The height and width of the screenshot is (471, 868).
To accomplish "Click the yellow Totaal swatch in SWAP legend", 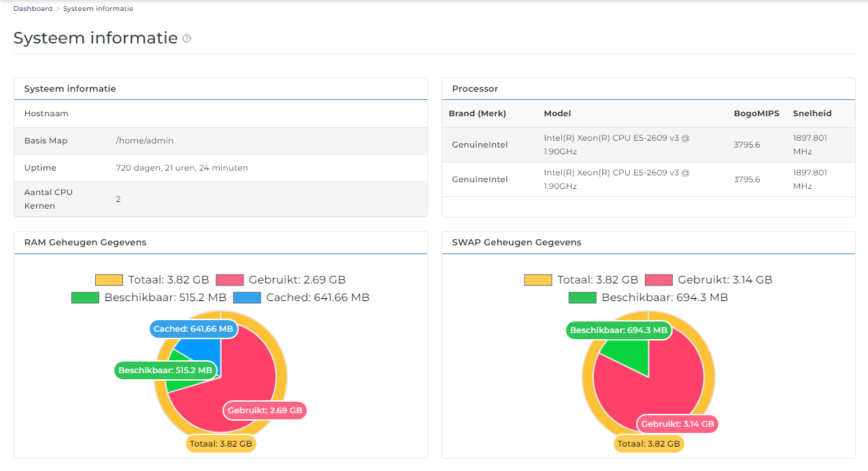I will click(537, 280).
